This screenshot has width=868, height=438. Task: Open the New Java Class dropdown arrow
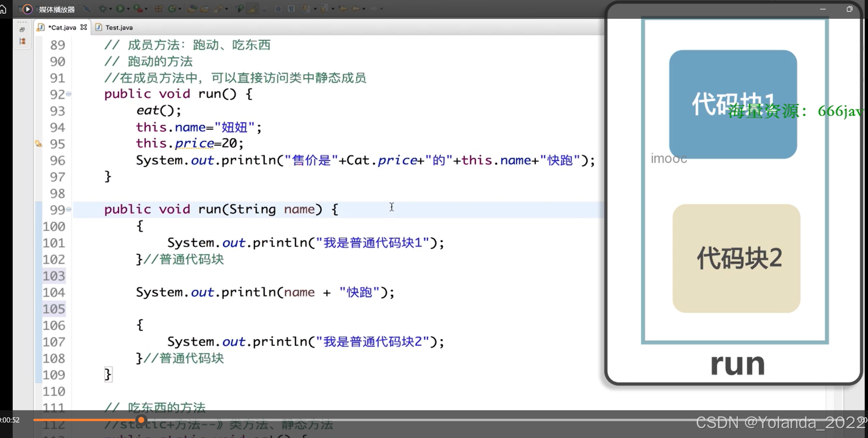point(180,8)
